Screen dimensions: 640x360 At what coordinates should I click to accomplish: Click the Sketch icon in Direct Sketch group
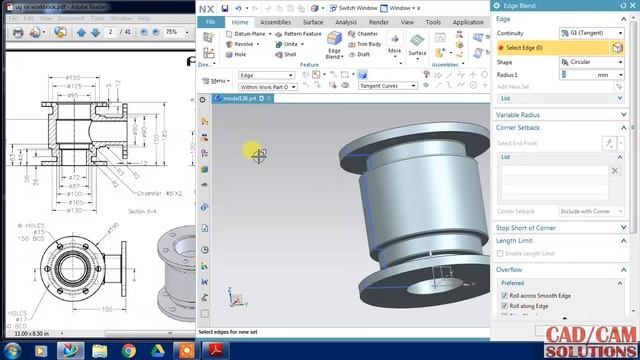(x=209, y=37)
